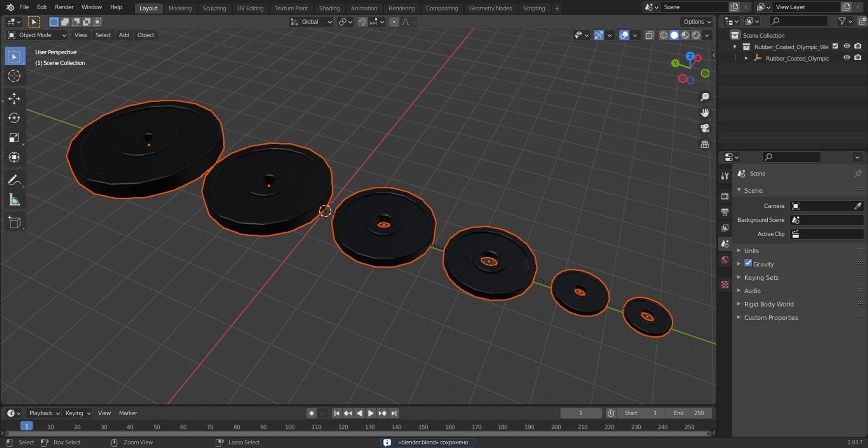Select the Add Cube tool

point(14,222)
